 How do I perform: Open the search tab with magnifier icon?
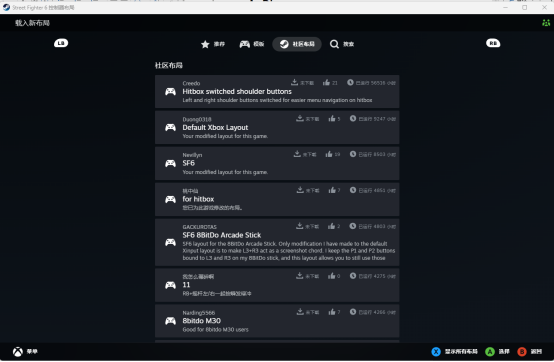(342, 44)
